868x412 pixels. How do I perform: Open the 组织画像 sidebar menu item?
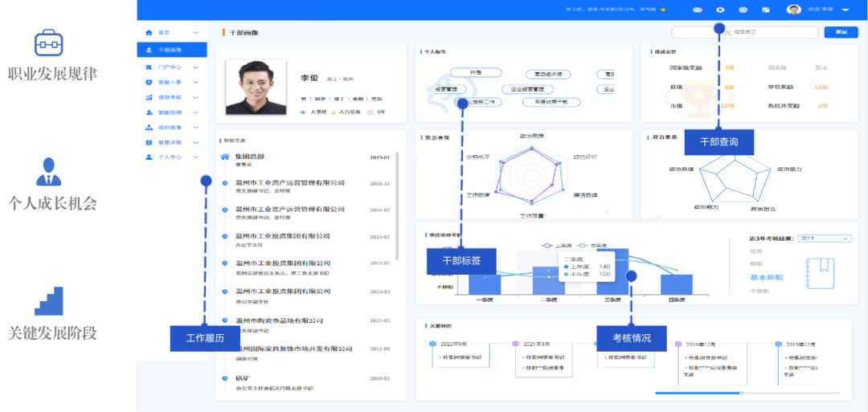[172, 127]
